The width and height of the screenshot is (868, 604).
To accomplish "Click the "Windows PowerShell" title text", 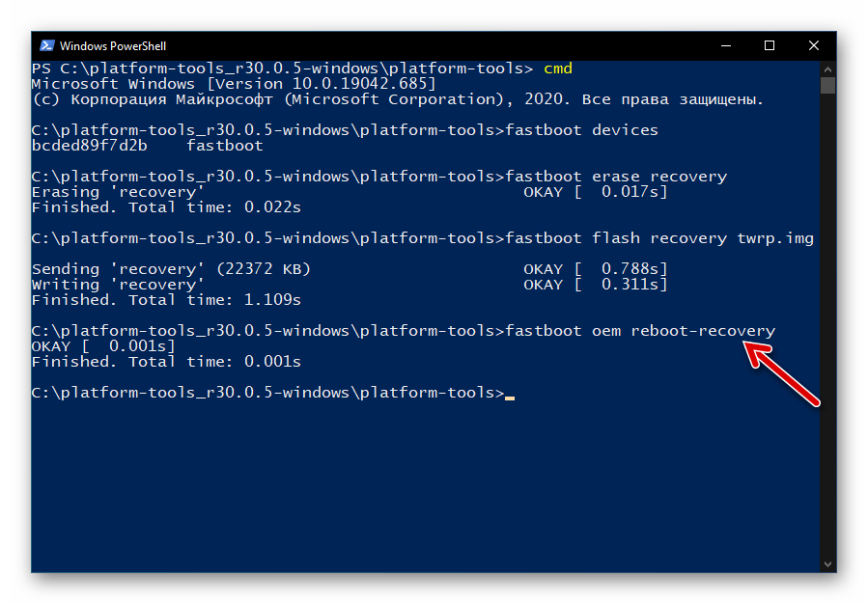I will (112, 45).
